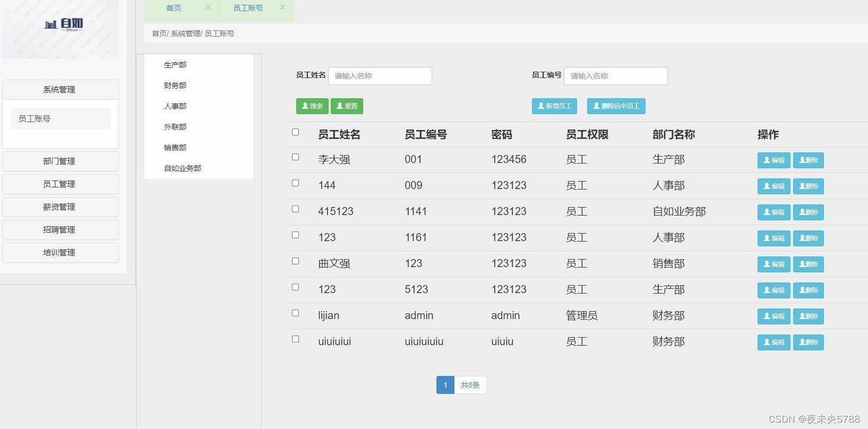
Task: Select 外联部 in department tree
Action: [175, 127]
